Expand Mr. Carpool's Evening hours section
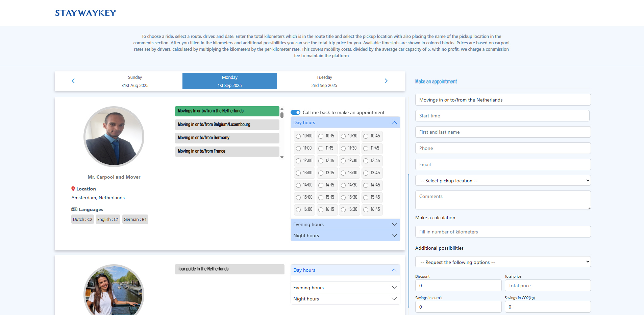The height and width of the screenshot is (315, 644). click(345, 224)
